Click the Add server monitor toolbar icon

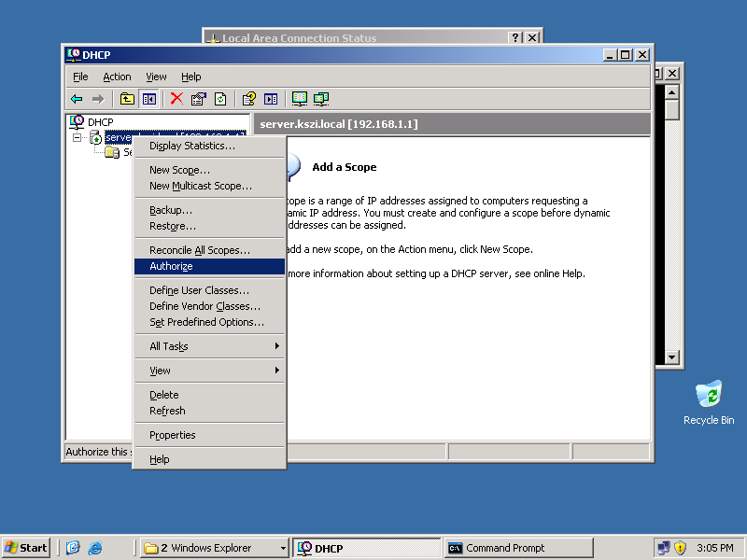tap(299, 99)
